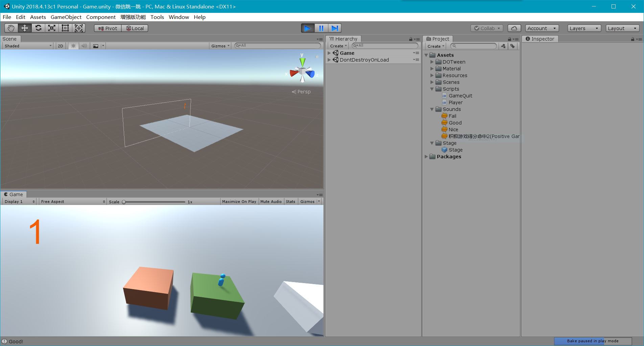644x346 pixels.
Task: Pause the running game
Action: pyautogui.click(x=321, y=28)
